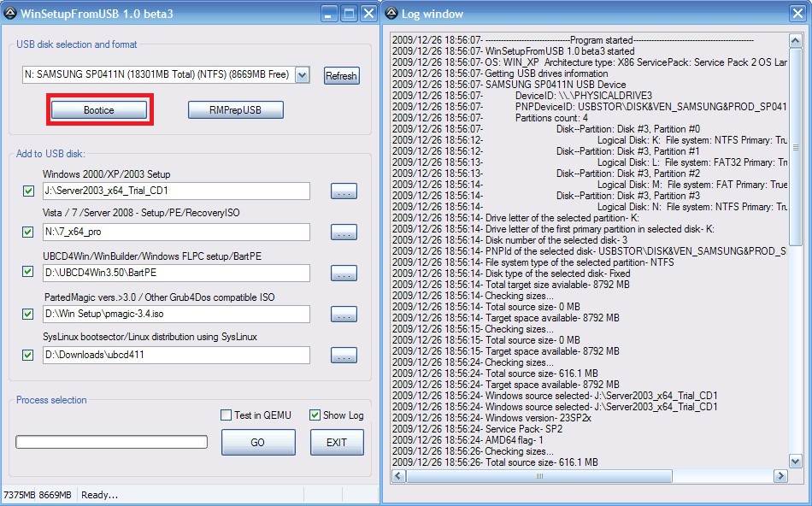Screen dimensions: 812x506
Task: Browse for the PartedMagic ISO file
Action: [344, 315]
